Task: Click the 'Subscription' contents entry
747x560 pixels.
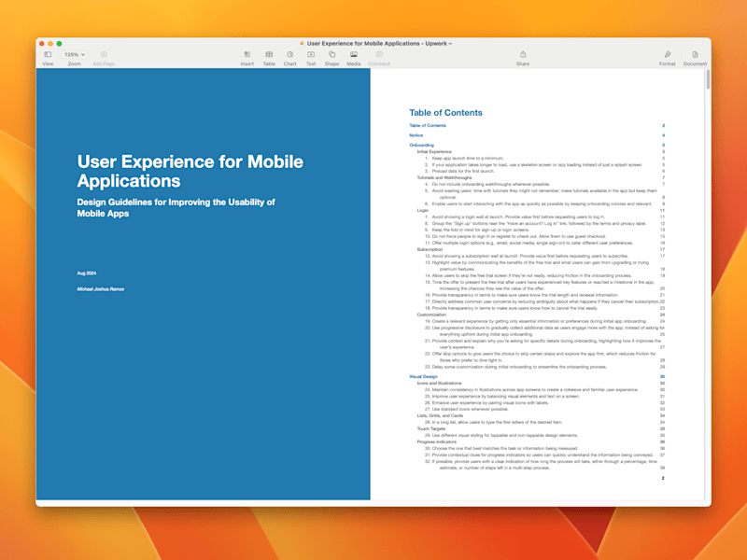Action: pyautogui.click(x=430, y=249)
